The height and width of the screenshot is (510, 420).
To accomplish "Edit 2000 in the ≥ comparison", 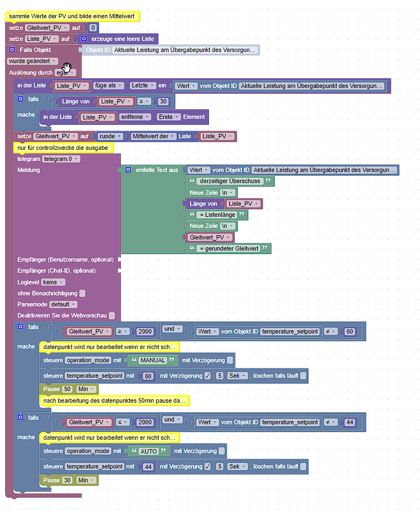I will 145,331.
